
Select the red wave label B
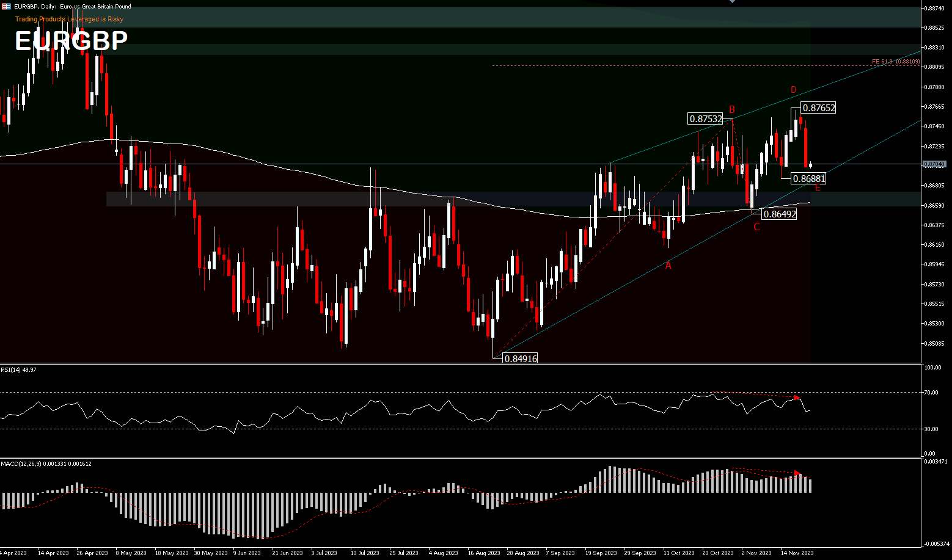731,110
